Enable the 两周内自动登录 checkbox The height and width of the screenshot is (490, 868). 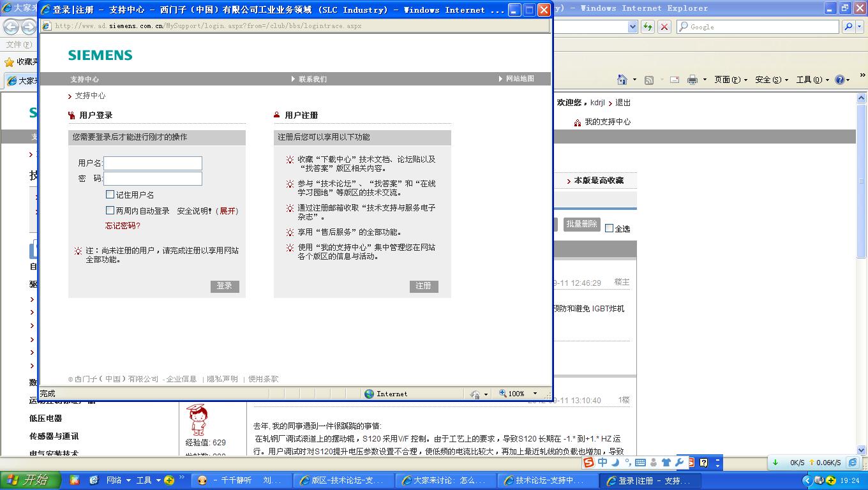pyautogui.click(x=110, y=211)
